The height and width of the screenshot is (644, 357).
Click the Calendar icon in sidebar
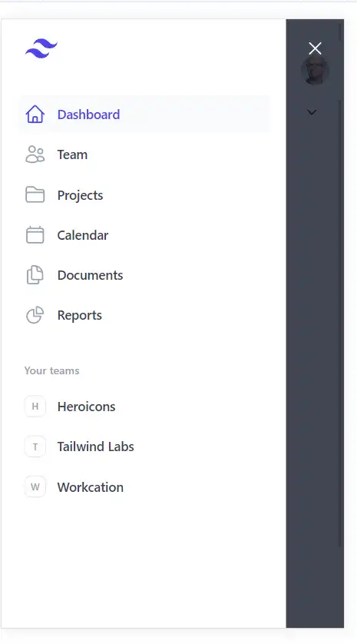(x=35, y=235)
